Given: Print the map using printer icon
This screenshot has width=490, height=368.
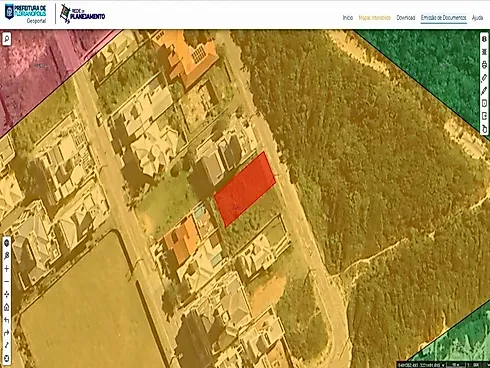Looking at the screenshot, I should coord(484,65).
